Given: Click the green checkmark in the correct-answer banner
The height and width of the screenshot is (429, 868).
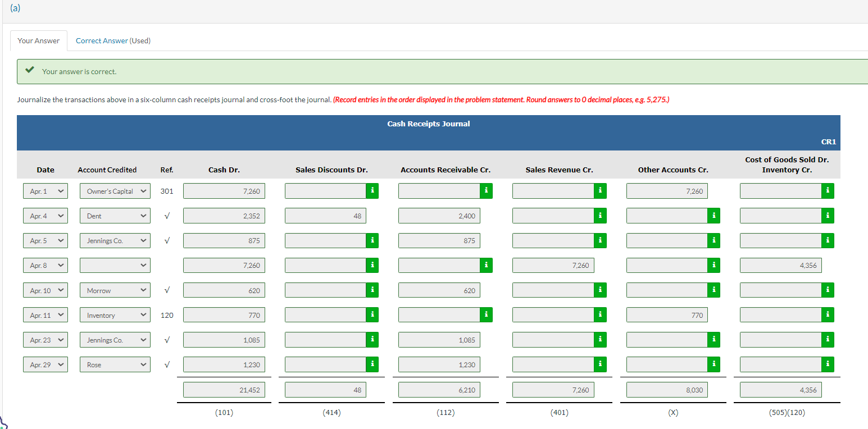Looking at the screenshot, I should [x=31, y=71].
